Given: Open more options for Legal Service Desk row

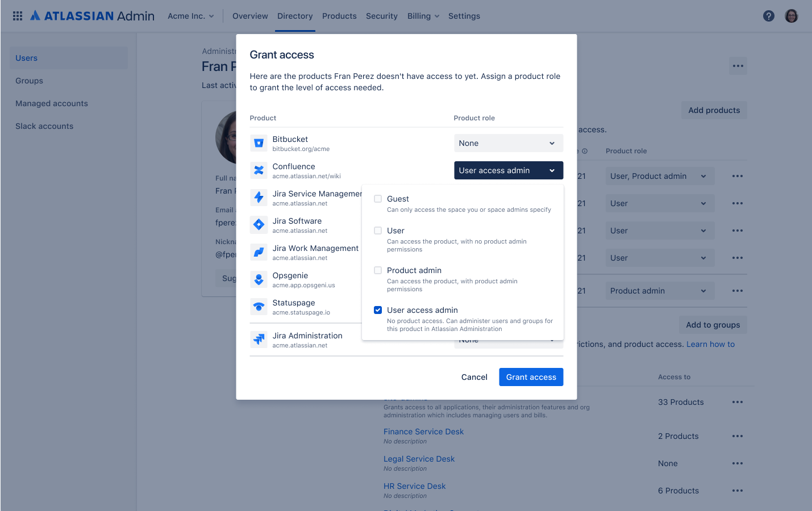Looking at the screenshot, I should 738,463.
